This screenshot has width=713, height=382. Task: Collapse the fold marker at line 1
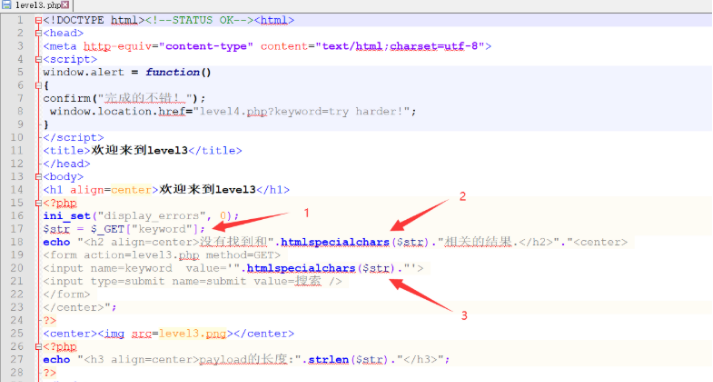tap(38, 20)
